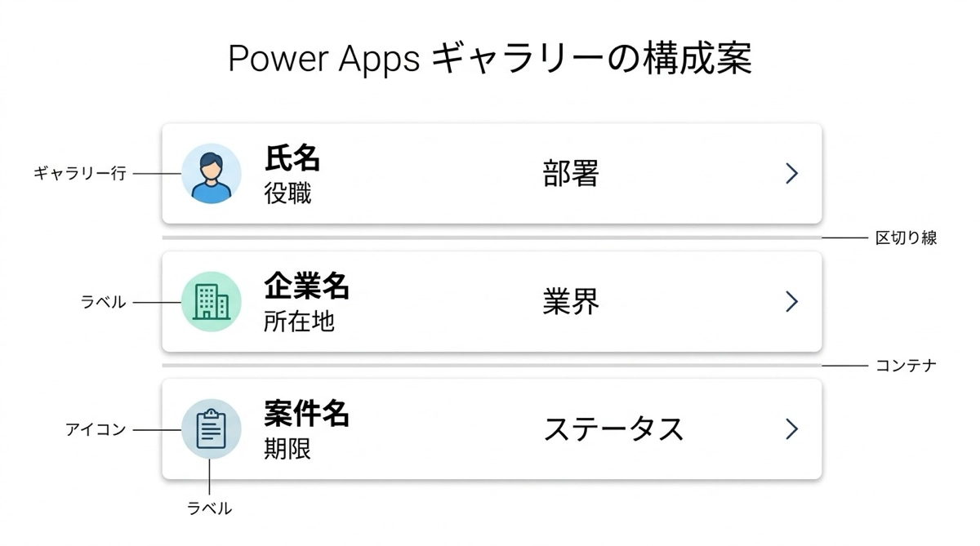This screenshot has width=980, height=546.
Task: Click the ギャラリー行 annotation text
Action: (x=80, y=174)
